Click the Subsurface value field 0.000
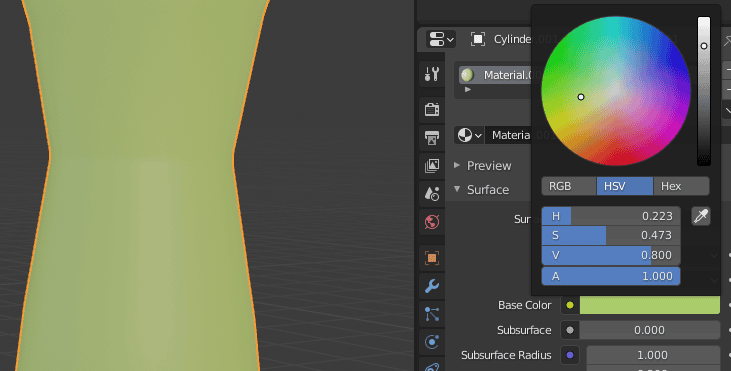 [x=650, y=330]
